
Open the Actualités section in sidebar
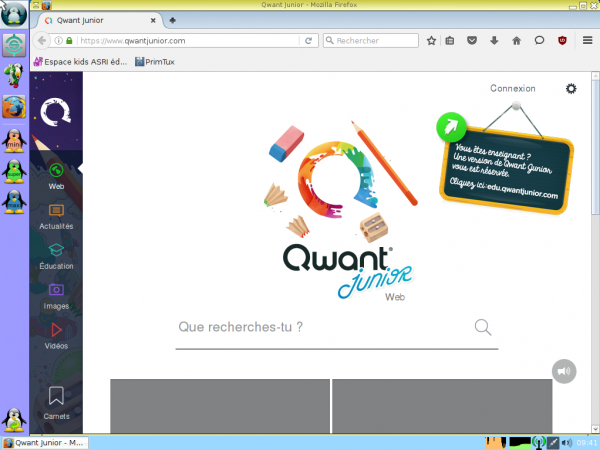point(56,215)
